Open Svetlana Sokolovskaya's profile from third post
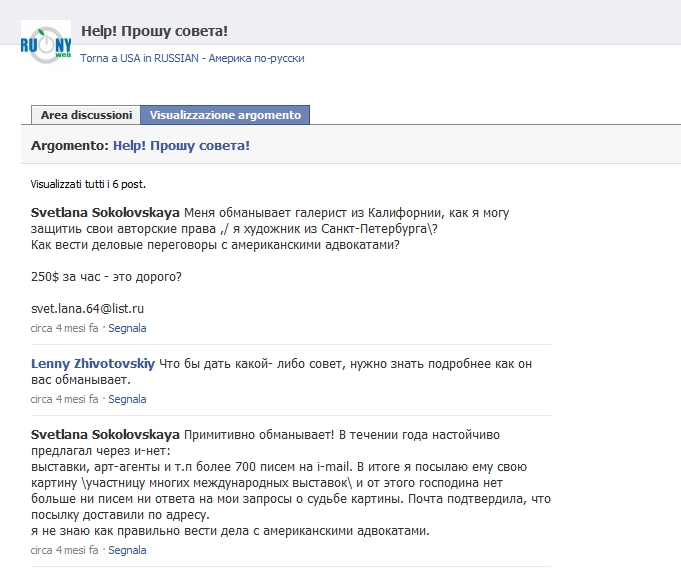This screenshot has width=681, height=568. click(106, 435)
